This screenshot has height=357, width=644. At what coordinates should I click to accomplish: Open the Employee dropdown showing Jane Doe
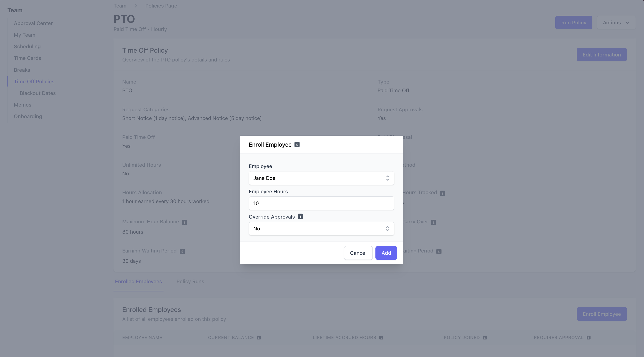tap(321, 178)
